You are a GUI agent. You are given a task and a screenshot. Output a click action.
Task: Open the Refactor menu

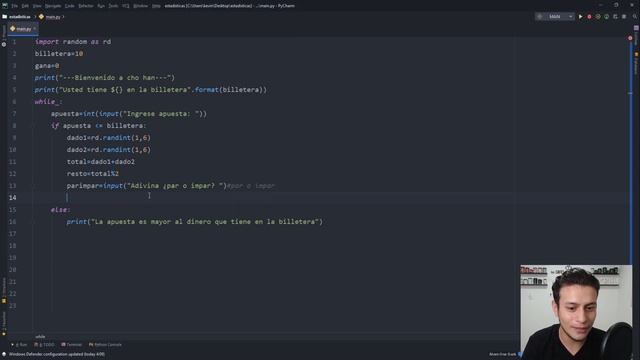pyautogui.click(x=86, y=6)
